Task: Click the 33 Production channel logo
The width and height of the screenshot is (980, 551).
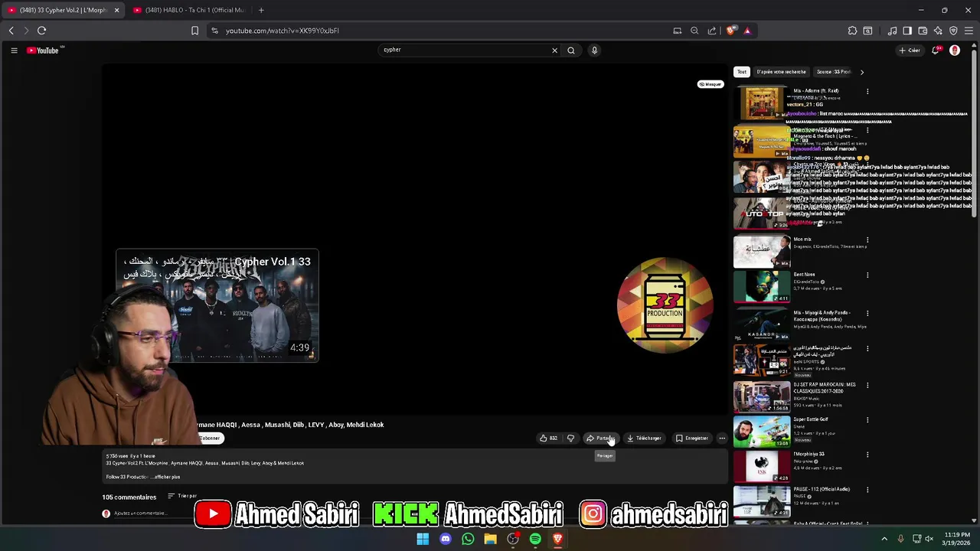Action: point(665,305)
